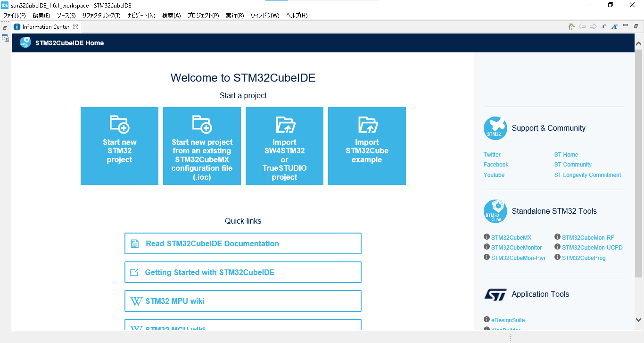Open the ソース(S) menu
644x343 pixels.
coord(66,16)
